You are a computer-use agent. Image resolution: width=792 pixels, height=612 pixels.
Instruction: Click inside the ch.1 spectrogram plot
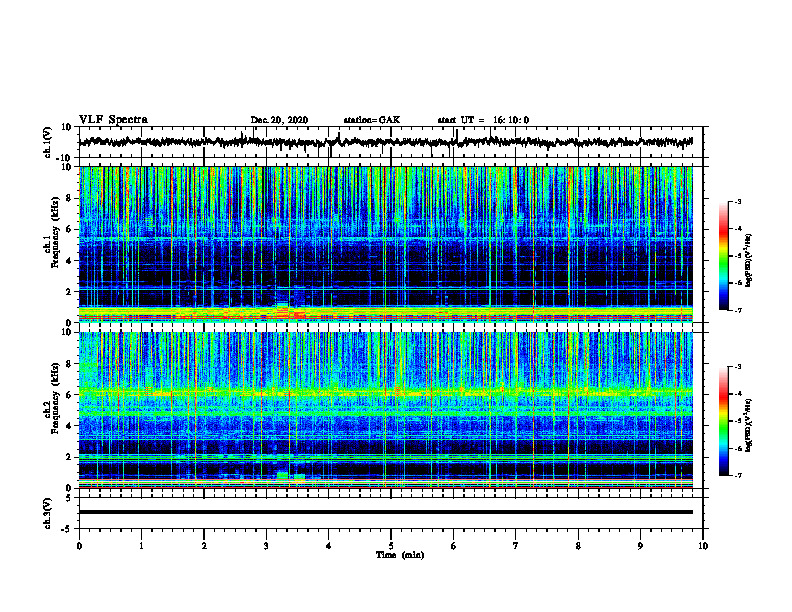point(385,244)
